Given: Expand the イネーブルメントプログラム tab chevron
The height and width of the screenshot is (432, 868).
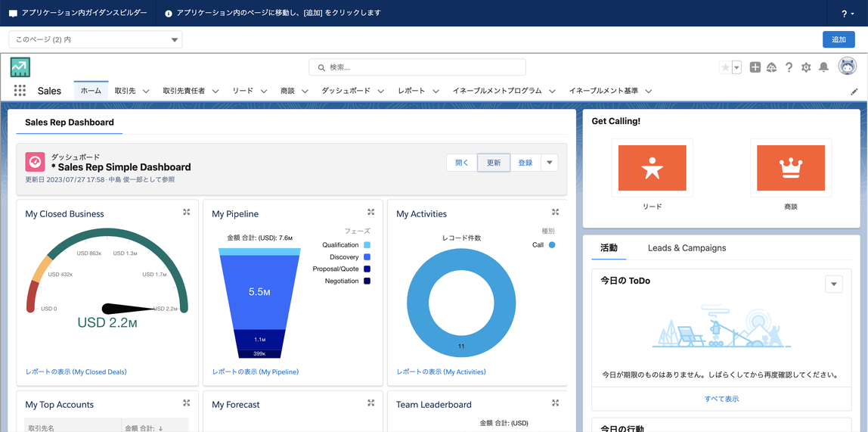Looking at the screenshot, I should [553, 92].
